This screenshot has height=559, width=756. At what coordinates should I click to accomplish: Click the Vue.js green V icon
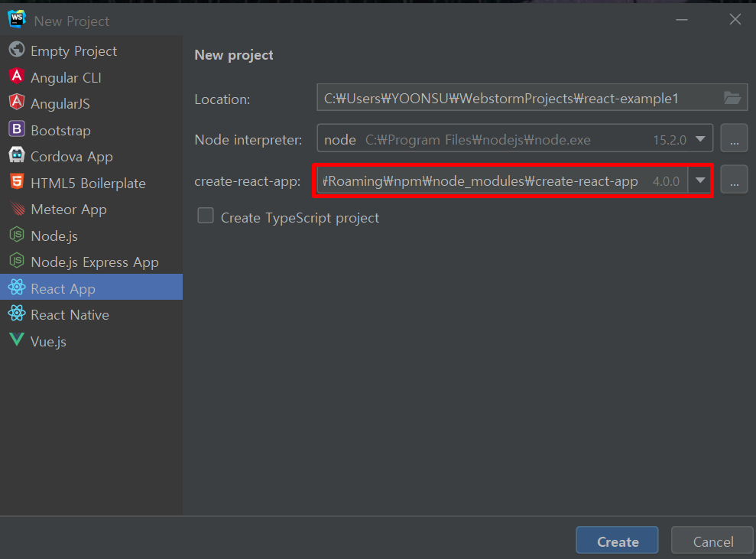click(x=17, y=340)
